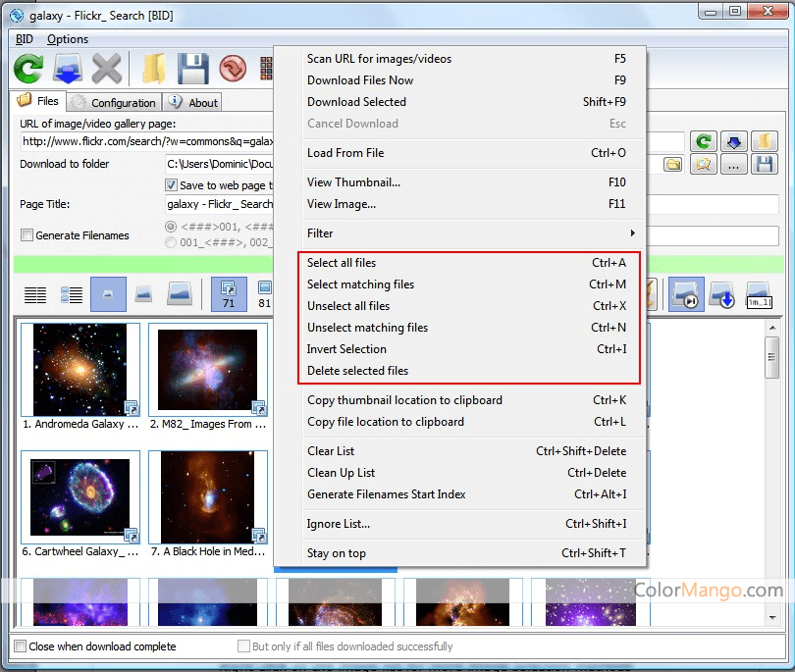Uncheck the Save to web page checkbox
The width and height of the screenshot is (795, 672).
[171, 185]
